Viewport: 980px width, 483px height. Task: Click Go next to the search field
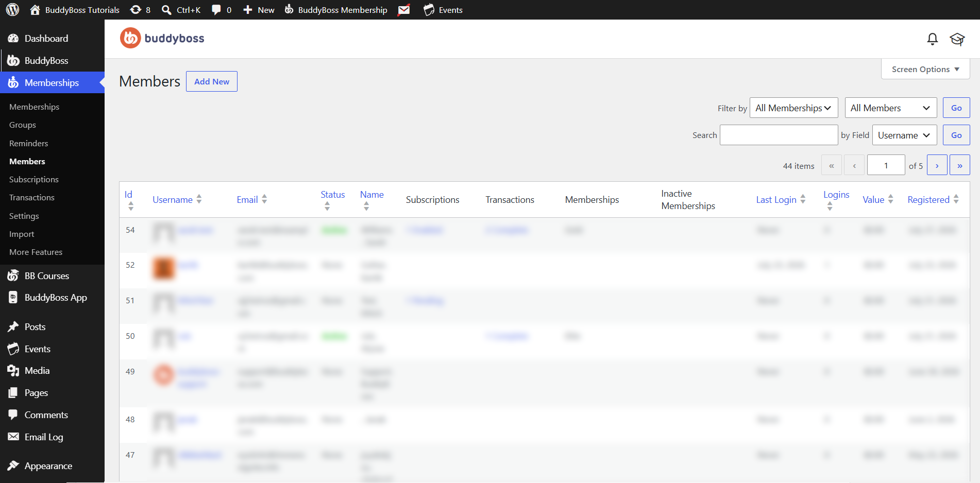point(956,135)
